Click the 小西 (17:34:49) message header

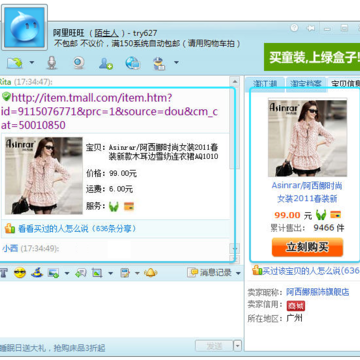coord(31,248)
